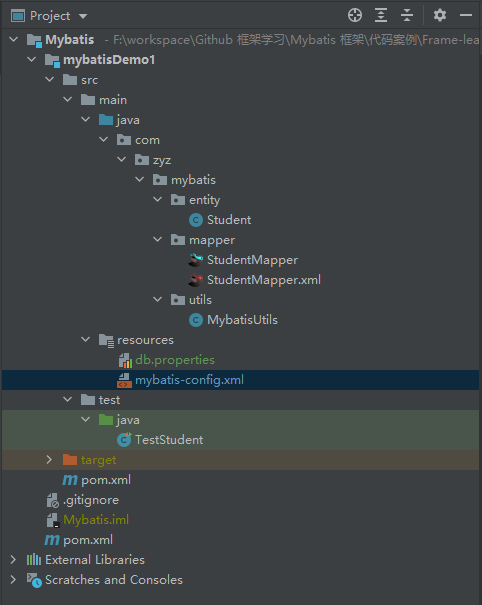Click the StudentMapper interface bird icon
482x605 pixels.
click(x=196, y=260)
